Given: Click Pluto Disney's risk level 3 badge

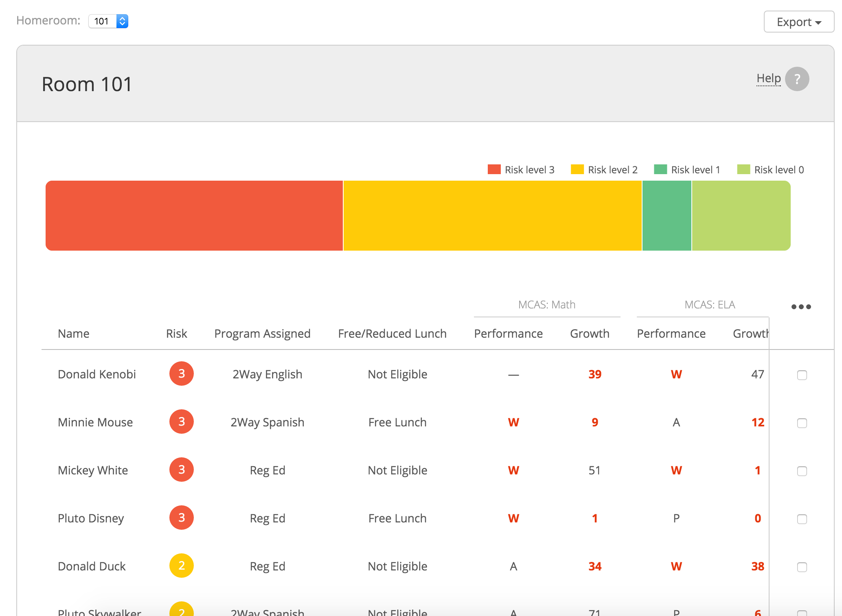Looking at the screenshot, I should coord(182,518).
